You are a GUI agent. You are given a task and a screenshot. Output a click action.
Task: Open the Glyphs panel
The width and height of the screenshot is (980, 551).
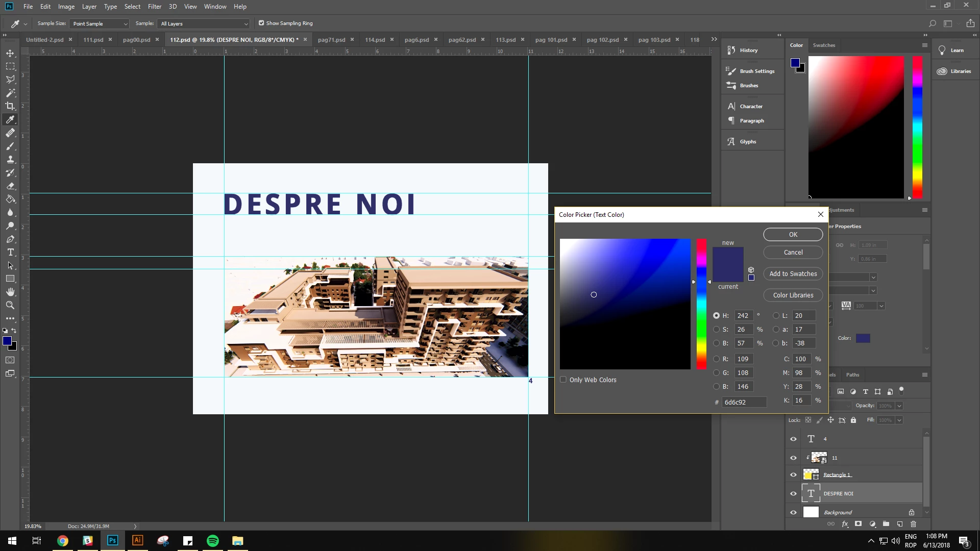click(x=748, y=142)
